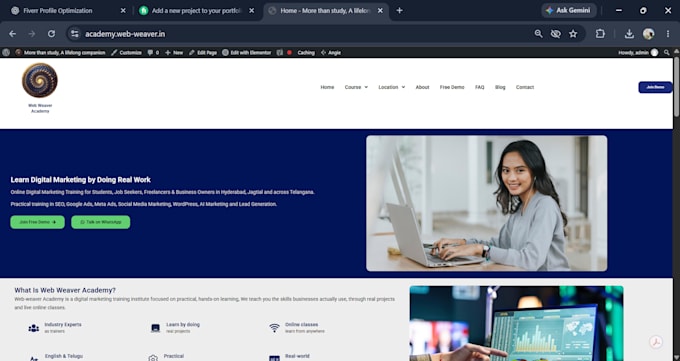This screenshot has width=680, height=361.
Task: Expand the Location dropdown menu
Action: tap(392, 87)
